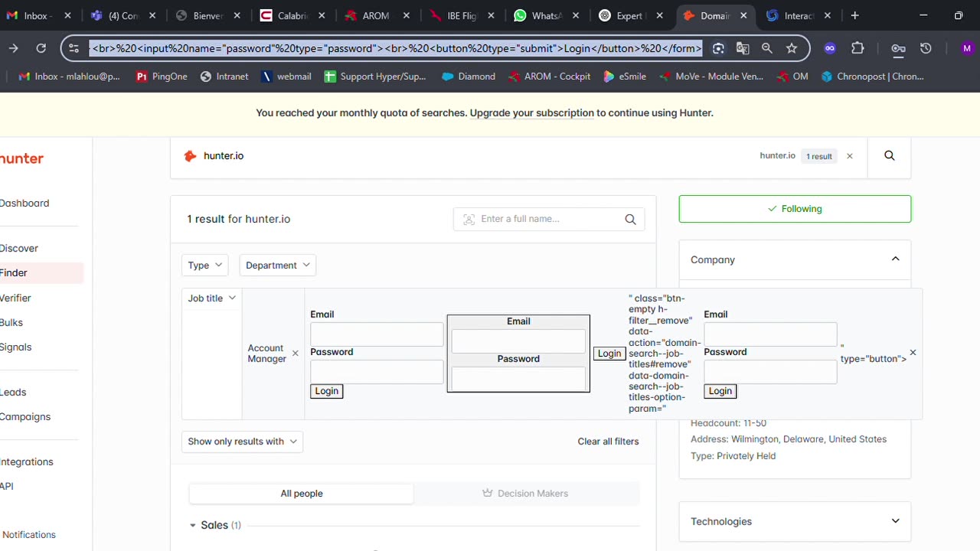980x551 pixels.
Task: Switch to the Gmail Inbox tab
Action: (38, 15)
